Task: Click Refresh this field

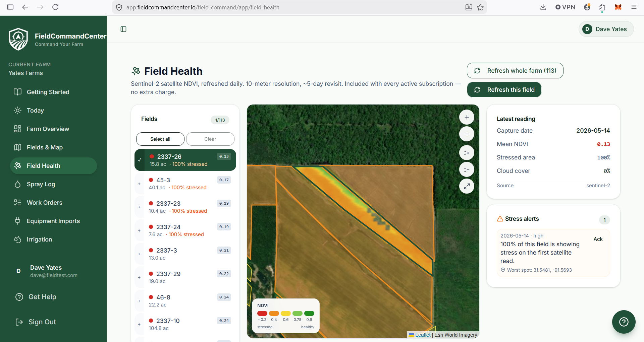Action: 504,90
